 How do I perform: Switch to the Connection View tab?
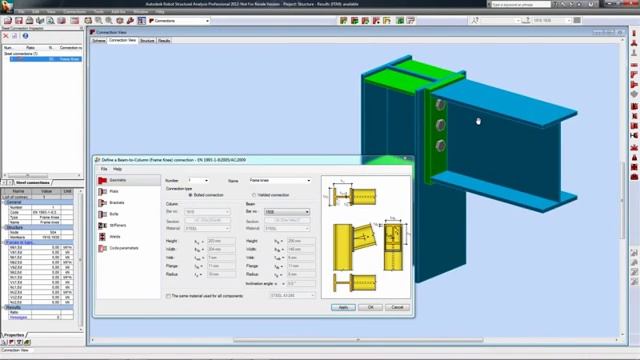(122, 40)
